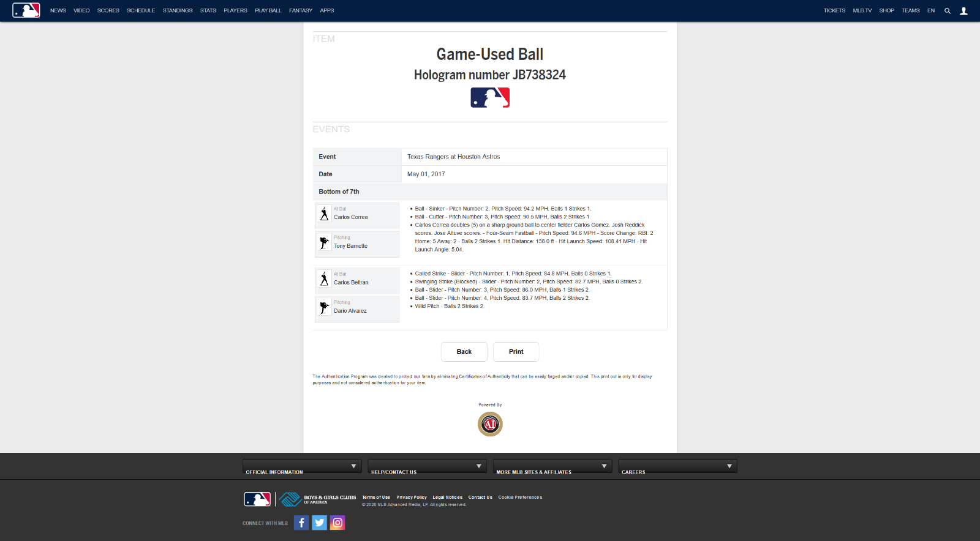This screenshot has width=980, height=541.
Task: Click the MLB logo in top navigation
Action: click(x=26, y=10)
